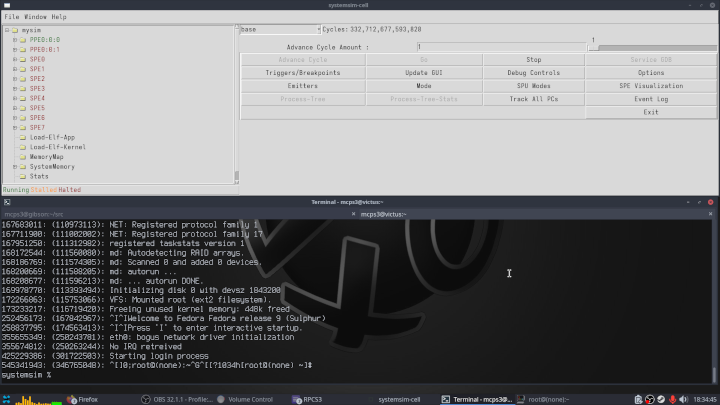Open the Help menu
The width and height of the screenshot is (720, 405).
(59, 17)
